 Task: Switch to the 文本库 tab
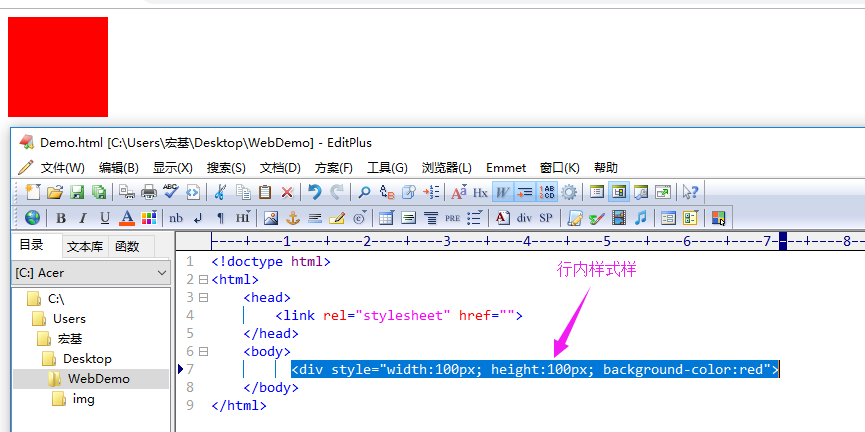tap(85, 247)
